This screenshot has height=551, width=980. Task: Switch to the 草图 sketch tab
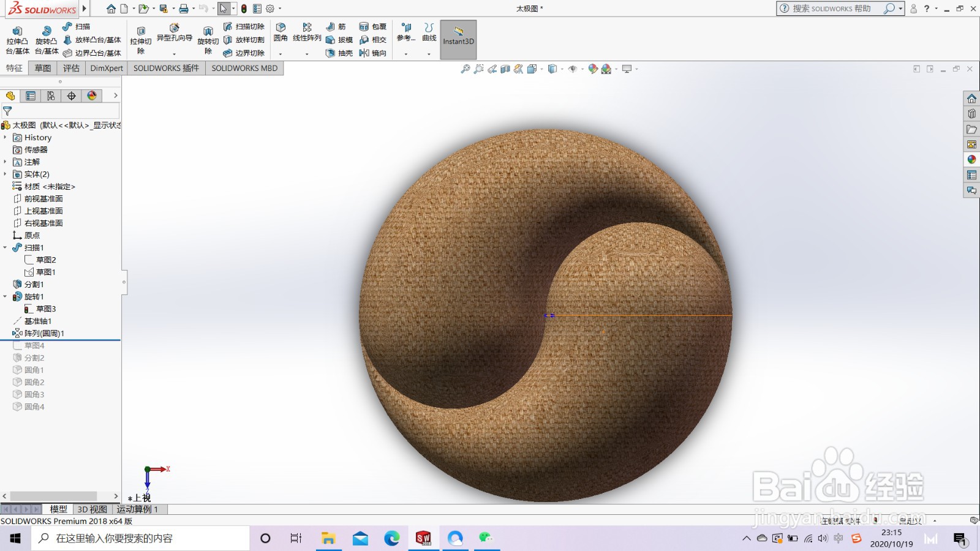coord(43,69)
